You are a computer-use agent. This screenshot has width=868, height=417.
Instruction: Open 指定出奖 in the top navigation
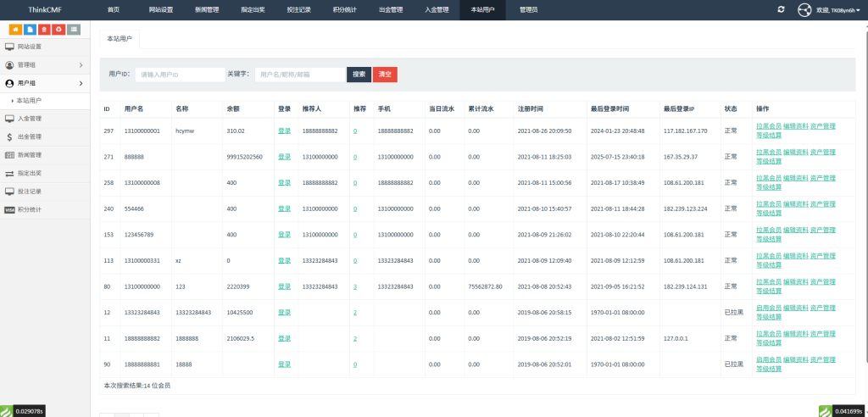(x=253, y=10)
